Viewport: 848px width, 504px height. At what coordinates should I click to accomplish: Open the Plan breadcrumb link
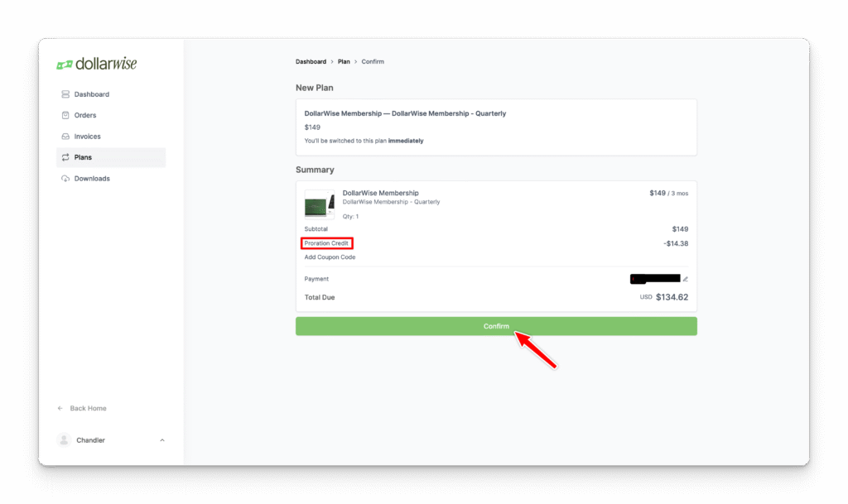(x=344, y=61)
